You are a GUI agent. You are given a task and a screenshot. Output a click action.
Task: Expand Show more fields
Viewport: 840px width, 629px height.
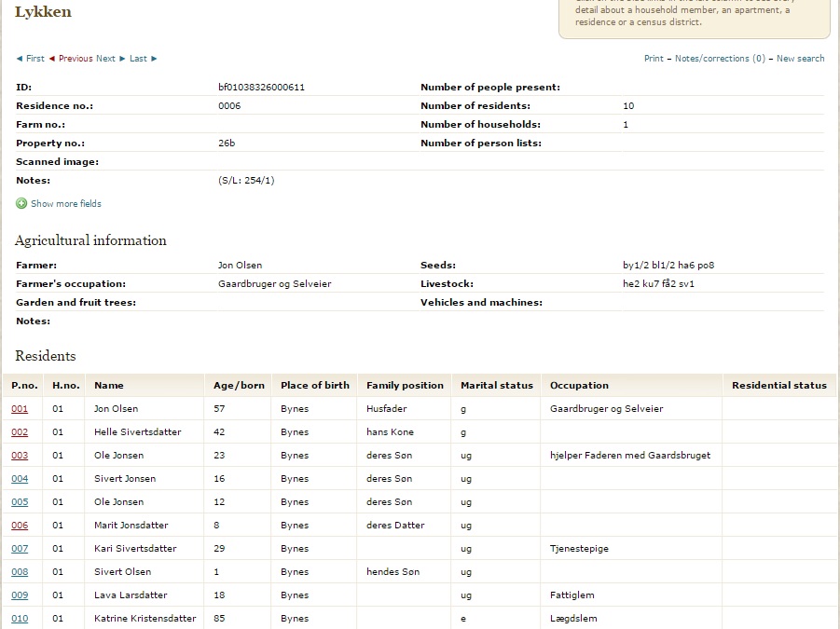pyautogui.click(x=66, y=203)
